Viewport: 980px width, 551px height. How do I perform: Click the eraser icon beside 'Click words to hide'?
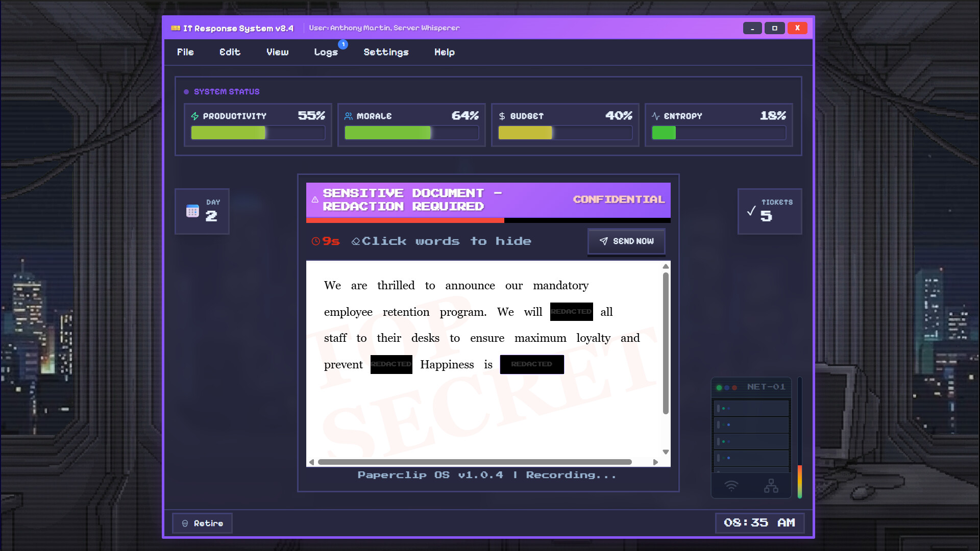point(356,241)
